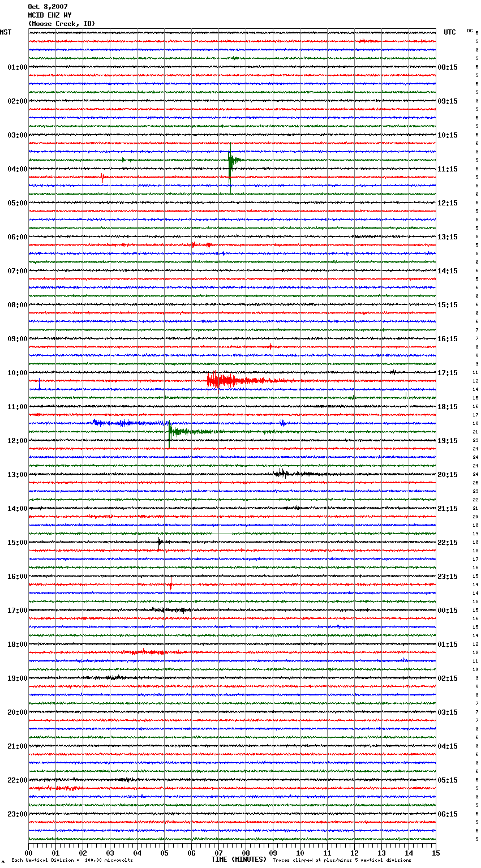Click the '00' minute tick on time axis
Image resolution: width=481 pixels, height=868 pixels.
click(28, 853)
